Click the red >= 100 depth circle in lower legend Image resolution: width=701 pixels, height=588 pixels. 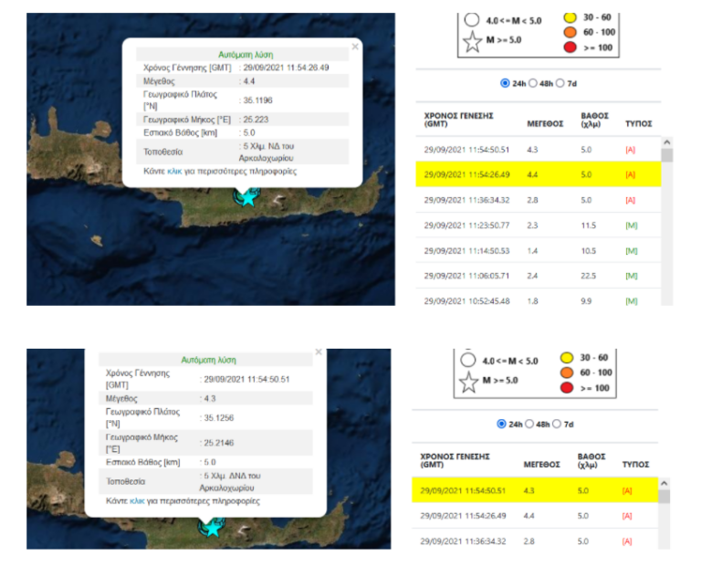568,388
